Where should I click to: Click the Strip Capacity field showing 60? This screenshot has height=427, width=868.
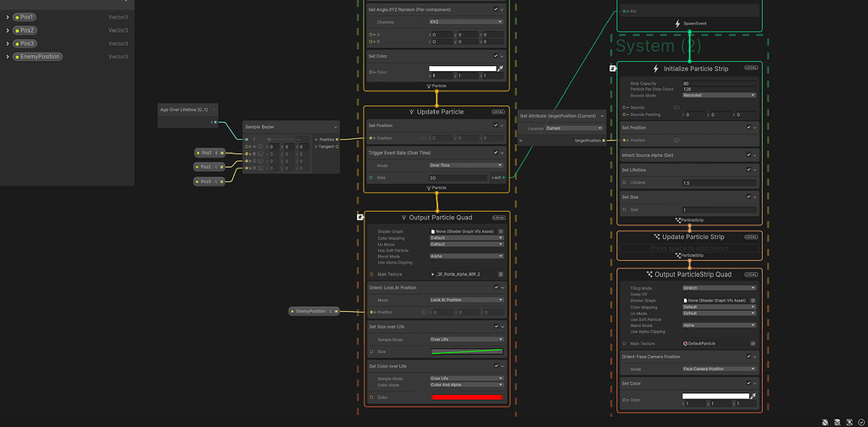coord(719,84)
